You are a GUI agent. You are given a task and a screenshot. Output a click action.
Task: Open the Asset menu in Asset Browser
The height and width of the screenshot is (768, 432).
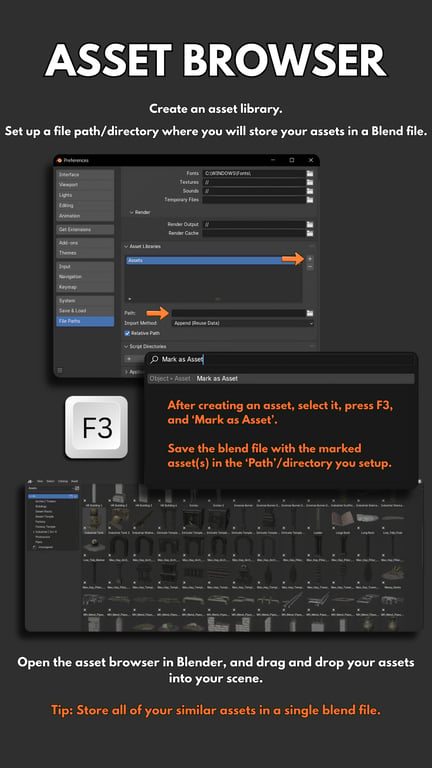click(x=74, y=481)
